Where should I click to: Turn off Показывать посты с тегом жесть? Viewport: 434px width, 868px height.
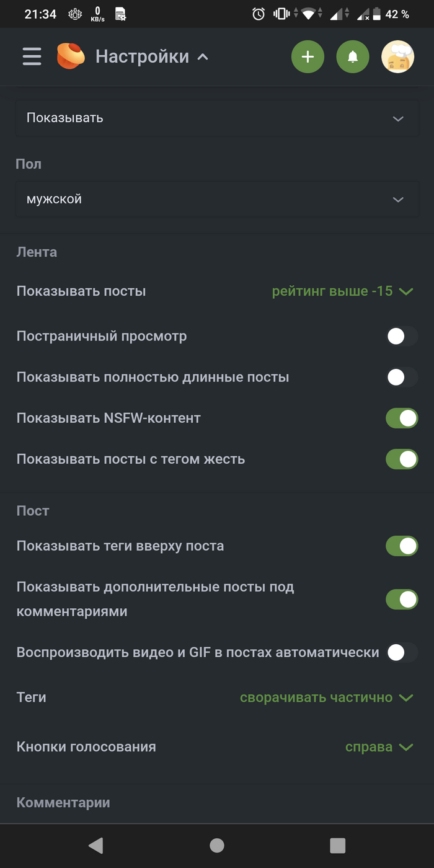(402, 459)
